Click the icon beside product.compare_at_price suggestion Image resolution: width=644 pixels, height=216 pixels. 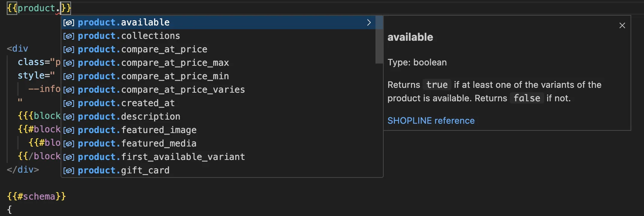[x=68, y=50]
